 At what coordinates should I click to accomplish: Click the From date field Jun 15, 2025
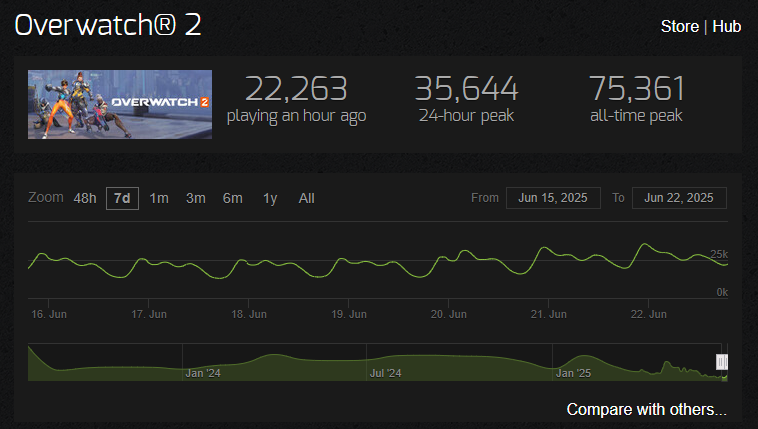click(553, 198)
